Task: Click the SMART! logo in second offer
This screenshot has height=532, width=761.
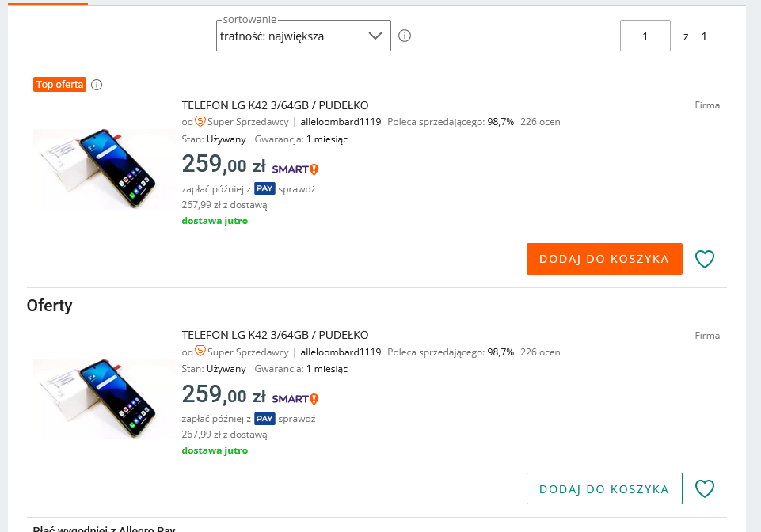Action: [295, 398]
